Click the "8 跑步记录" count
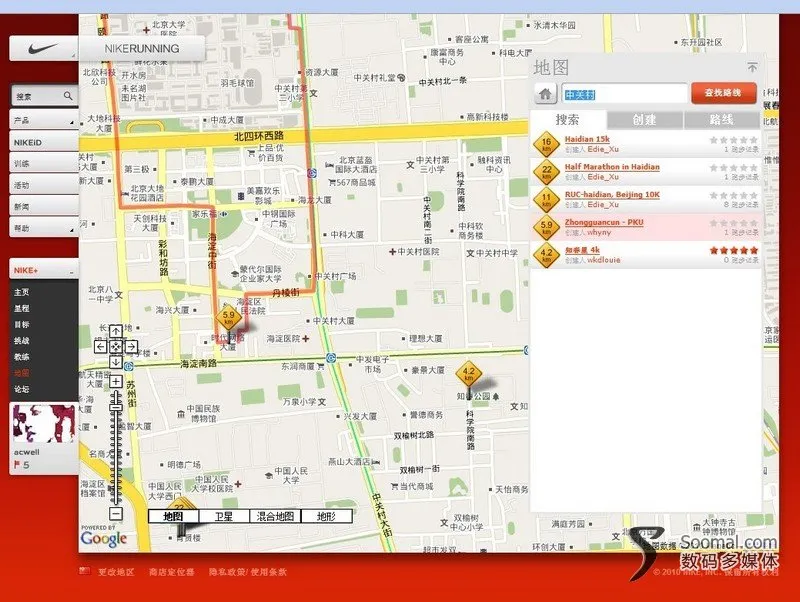Screen dimensions: 800x602 [x=741, y=205]
